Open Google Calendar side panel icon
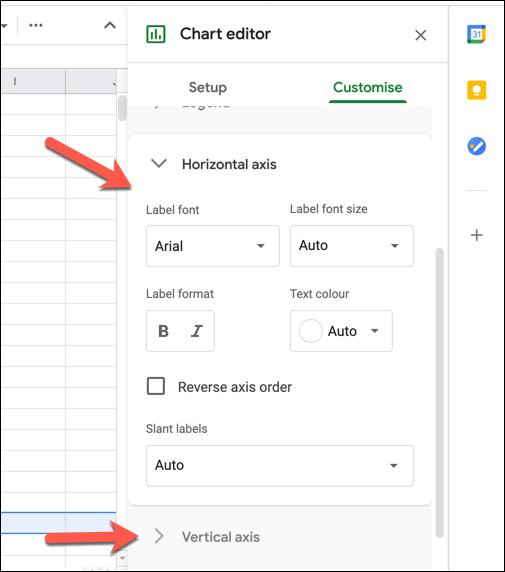Screen dimensions: 505x572 pyautogui.click(x=476, y=34)
